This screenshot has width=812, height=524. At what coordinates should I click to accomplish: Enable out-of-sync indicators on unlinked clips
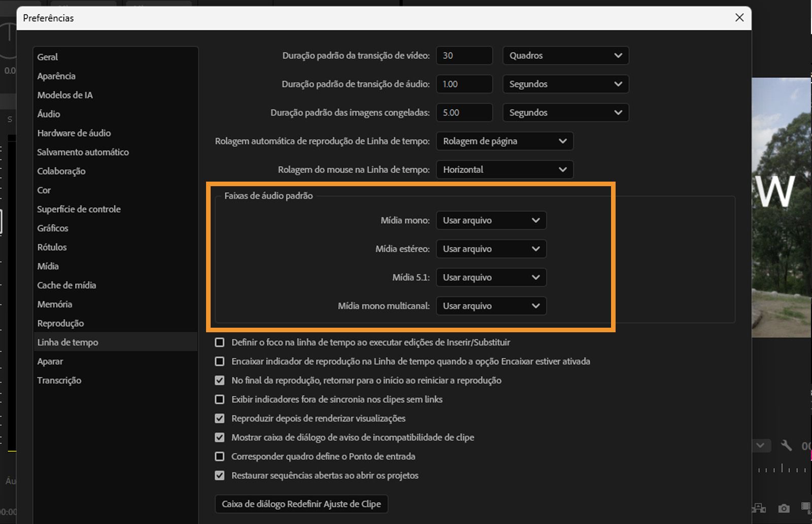click(x=220, y=399)
